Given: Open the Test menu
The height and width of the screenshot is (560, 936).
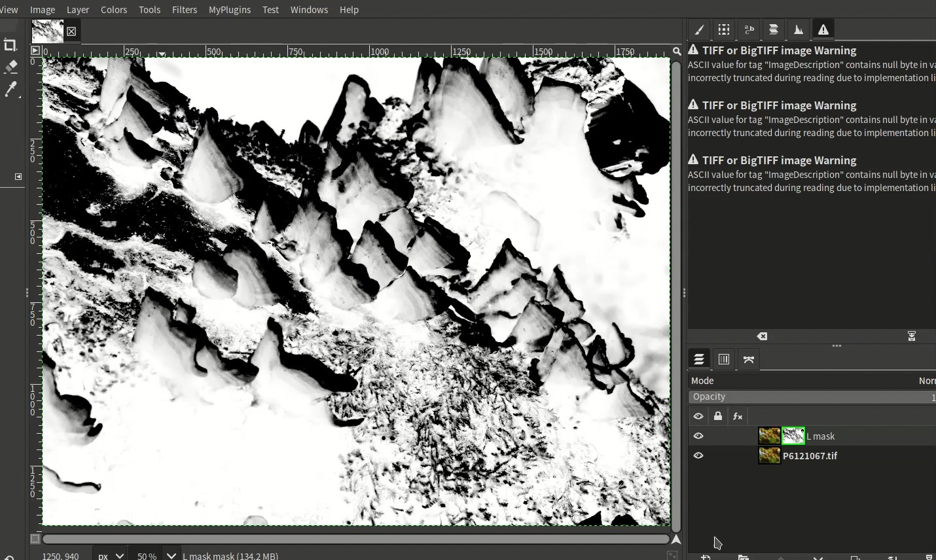Looking at the screenshot, I should (x=270, y=10).
